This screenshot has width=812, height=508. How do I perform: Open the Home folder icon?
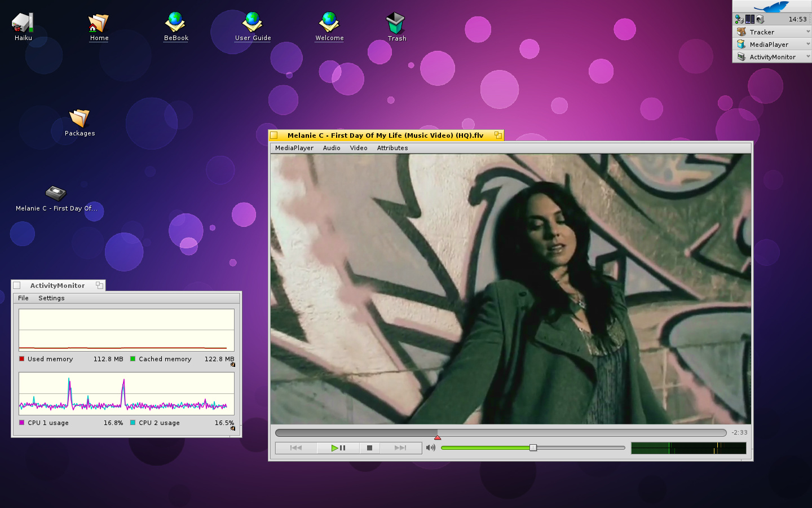pyautogui.click(x=99, y=23)
